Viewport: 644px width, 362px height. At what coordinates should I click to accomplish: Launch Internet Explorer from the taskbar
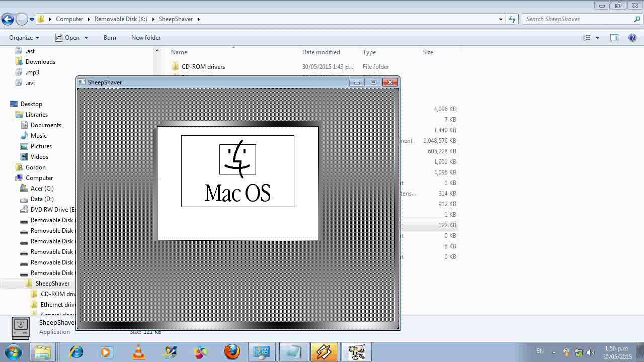[x=76, y=352]
